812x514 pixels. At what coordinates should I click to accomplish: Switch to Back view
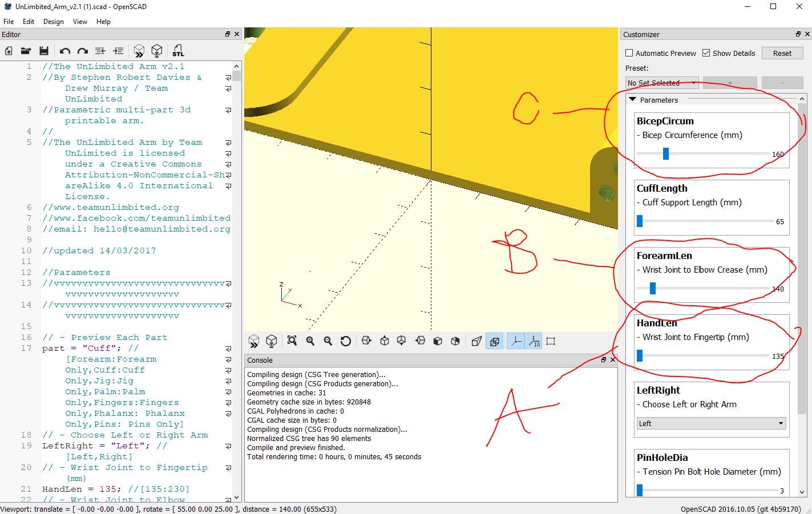click(455, 341)
